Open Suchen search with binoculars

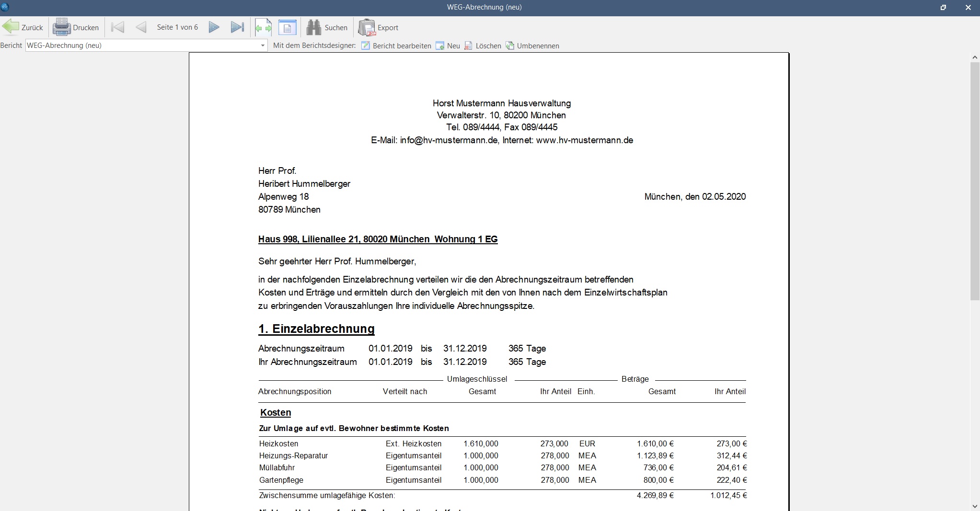327,27
